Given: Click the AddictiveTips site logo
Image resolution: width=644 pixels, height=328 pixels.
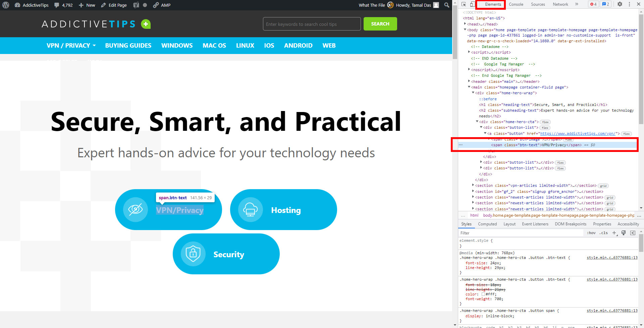Looking at the screenshot, I should coord(89,24).
